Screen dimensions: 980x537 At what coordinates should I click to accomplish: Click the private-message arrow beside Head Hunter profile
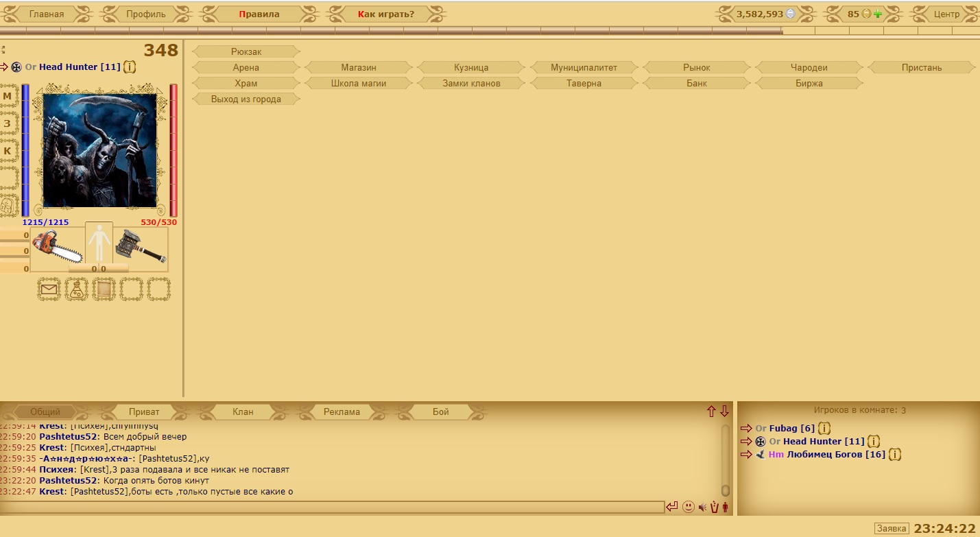[4, 67]
